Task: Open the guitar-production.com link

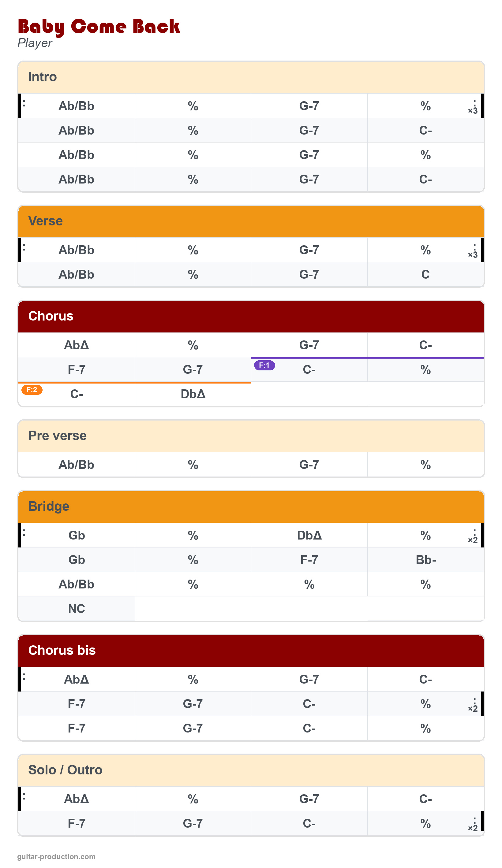Action: point(56,857)
